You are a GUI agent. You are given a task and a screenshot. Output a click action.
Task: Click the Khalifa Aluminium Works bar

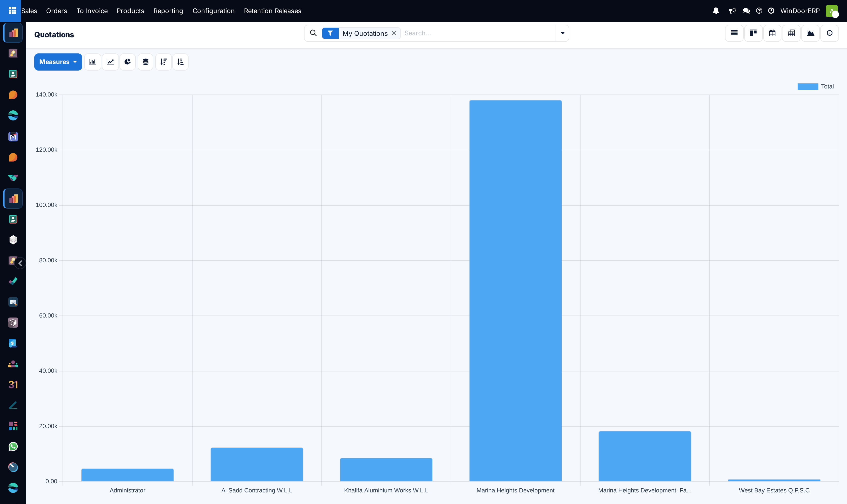pyautogui.click(x=386, y=470)
